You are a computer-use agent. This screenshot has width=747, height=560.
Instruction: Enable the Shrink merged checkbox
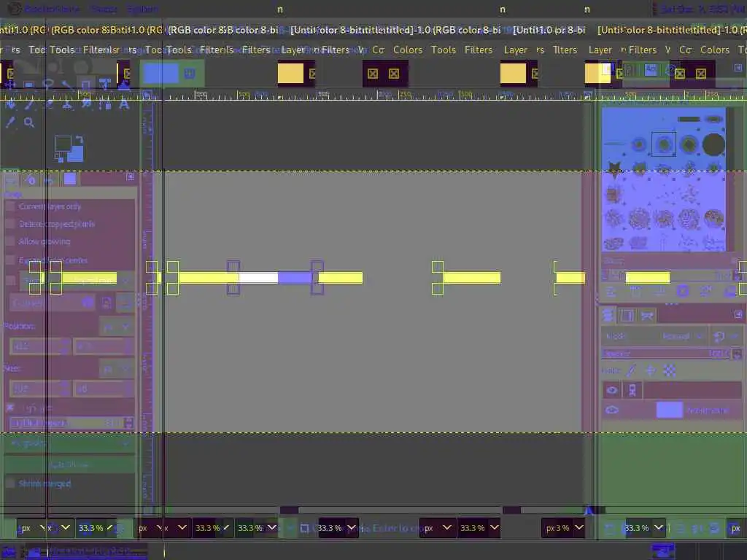9,483
